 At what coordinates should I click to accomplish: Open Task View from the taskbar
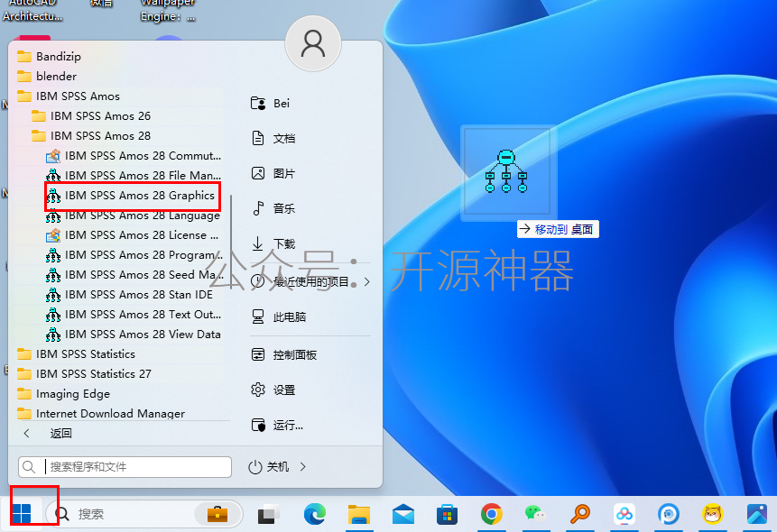268,514
